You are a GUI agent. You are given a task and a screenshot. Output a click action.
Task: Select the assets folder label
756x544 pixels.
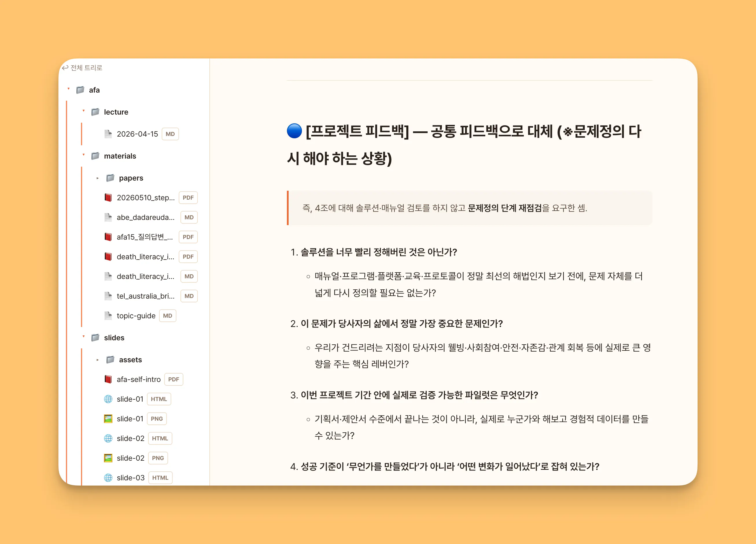(130, 360)
